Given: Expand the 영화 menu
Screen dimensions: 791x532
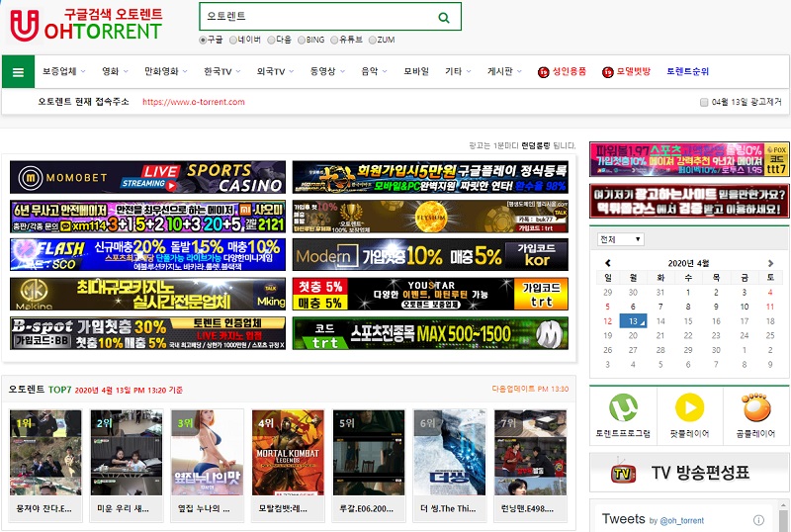Looking at the screenshot, I should (115, 71).
